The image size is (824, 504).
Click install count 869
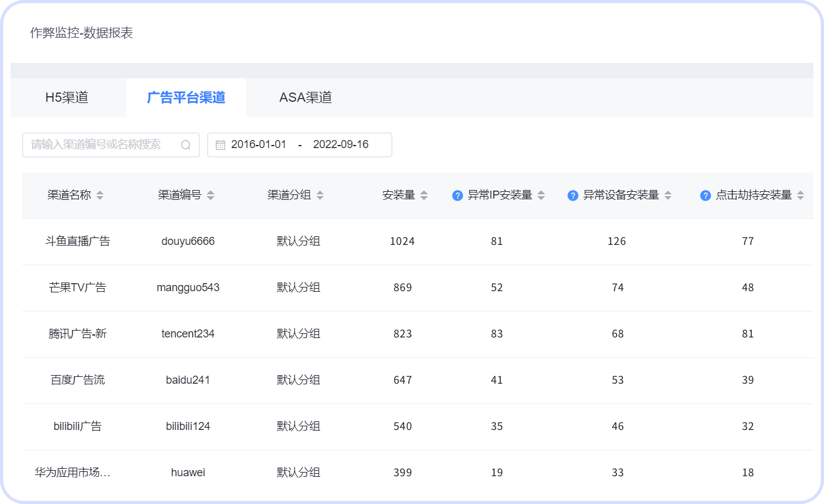tap(403, 288)
